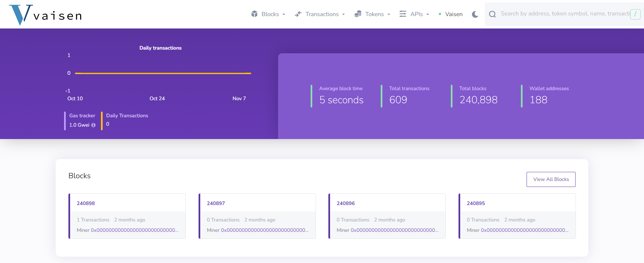This screenshot has width=644, height=263.
Task: Click the Vaisen logo
Action: click(45, 15)
